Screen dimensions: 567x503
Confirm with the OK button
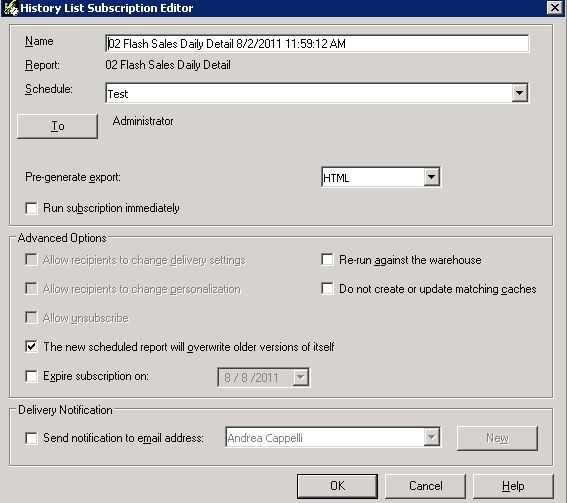(337, 486)
